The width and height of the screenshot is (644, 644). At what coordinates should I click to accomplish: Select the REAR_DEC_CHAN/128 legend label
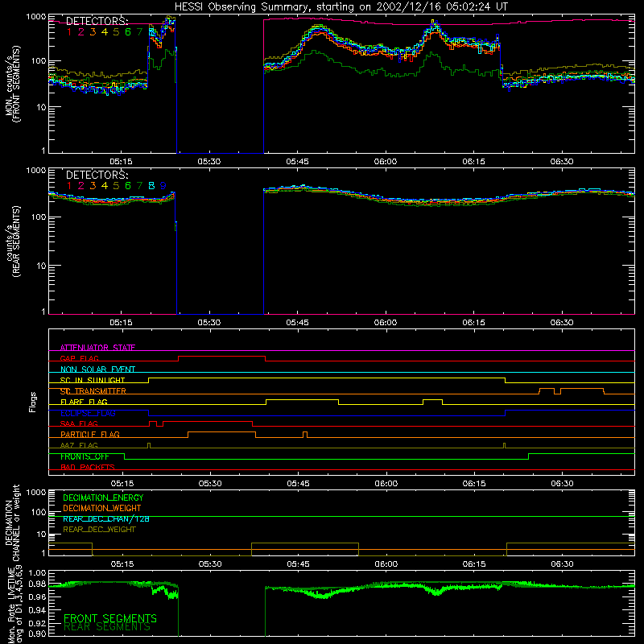point(106,518)
